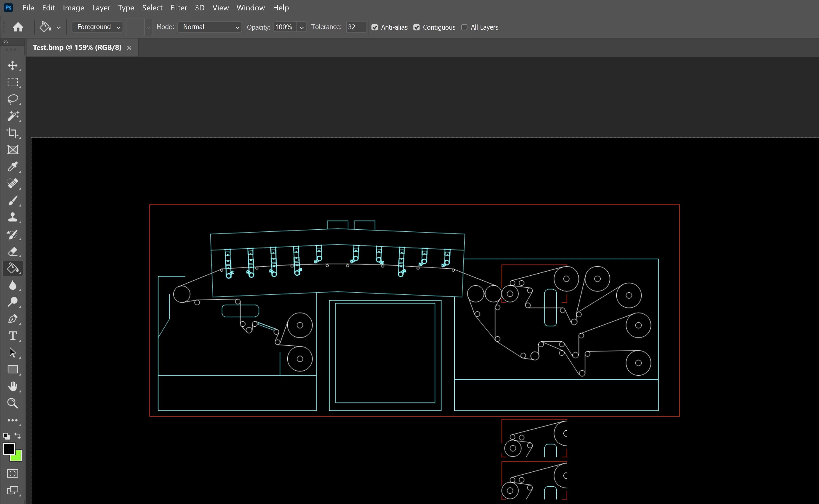
Task: Uncheck the Contiguous option
Action: pos(416,27)
